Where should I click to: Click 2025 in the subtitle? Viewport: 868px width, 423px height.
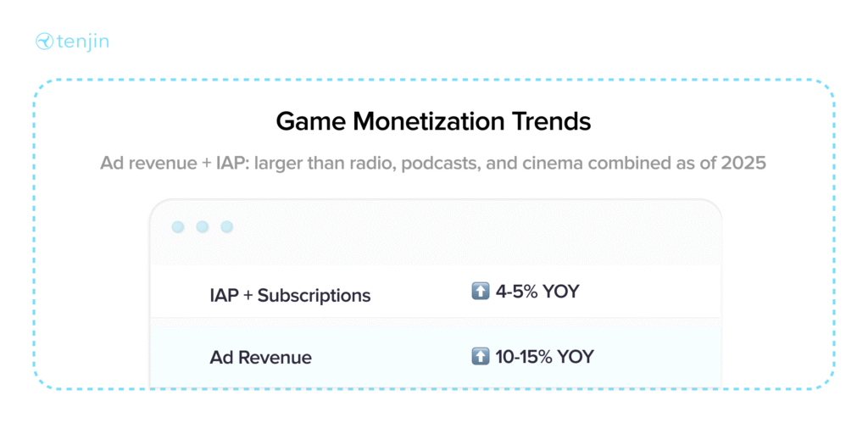click(x=747, y=164)
